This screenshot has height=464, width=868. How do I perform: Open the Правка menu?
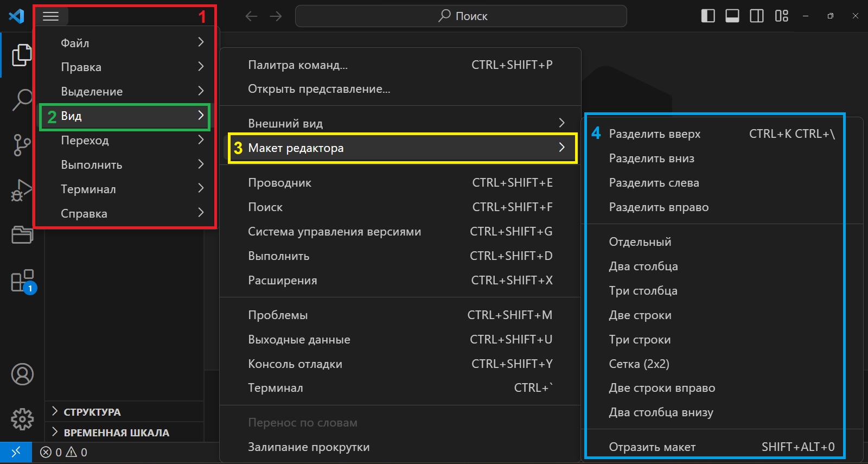pyautogui.click(x=125, y=67)
